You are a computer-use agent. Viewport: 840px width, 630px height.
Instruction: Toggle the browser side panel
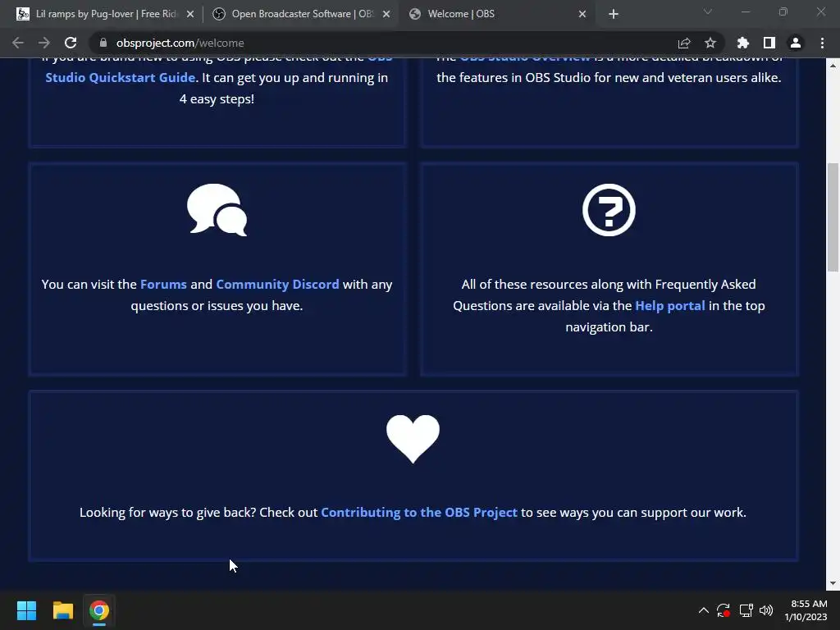769,43
